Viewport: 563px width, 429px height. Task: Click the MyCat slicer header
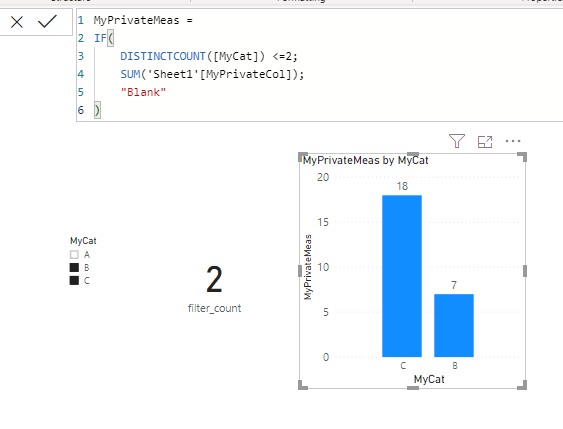tap(83, 241)
